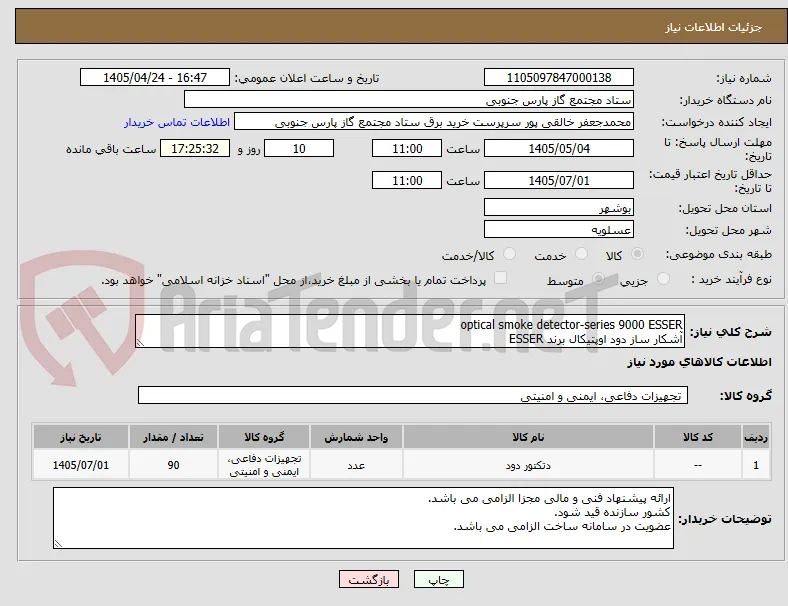
Task: Select the متوسط purchase type radio
Action: (598, 278)
